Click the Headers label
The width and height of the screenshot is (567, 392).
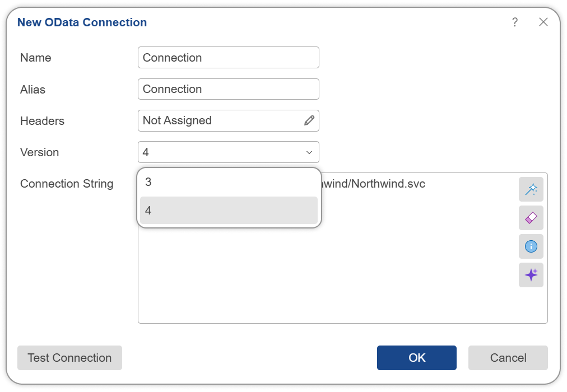43,120
